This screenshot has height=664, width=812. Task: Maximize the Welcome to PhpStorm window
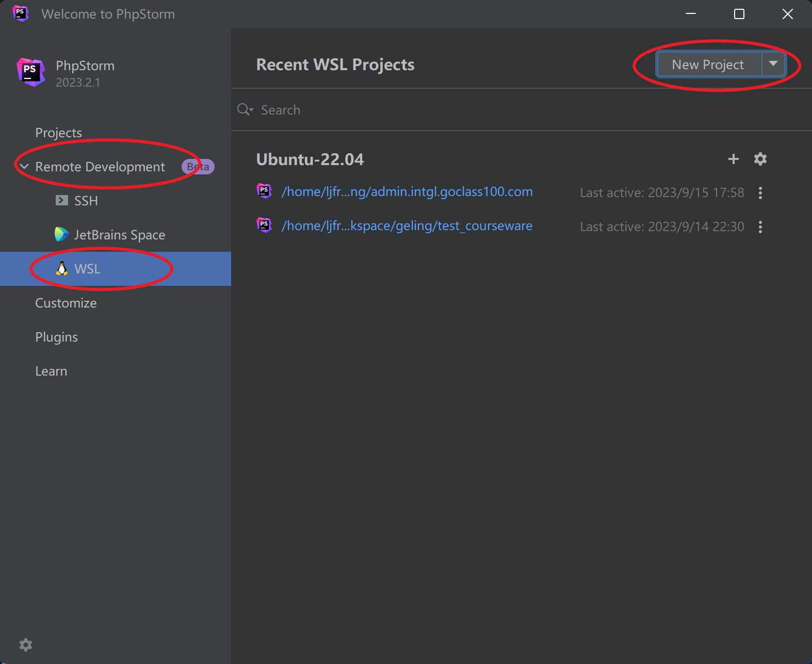pos(739,14)
